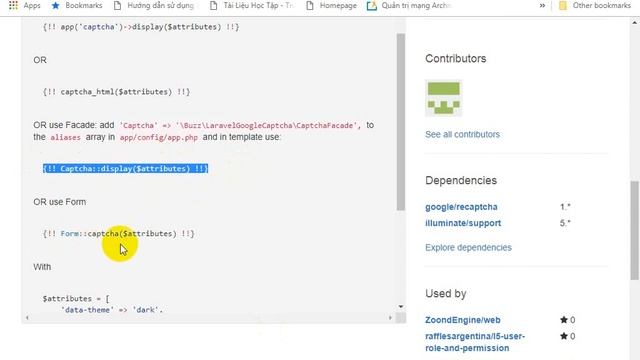640x360 pixels.
Task: Click the code panel vertical scrollbar thumb
Action: pos(401,122)
